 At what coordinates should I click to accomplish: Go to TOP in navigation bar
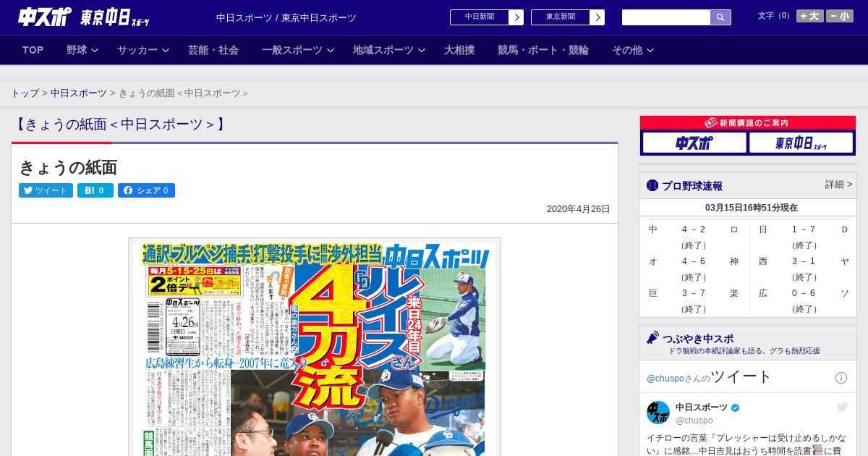tap(33, 50)
